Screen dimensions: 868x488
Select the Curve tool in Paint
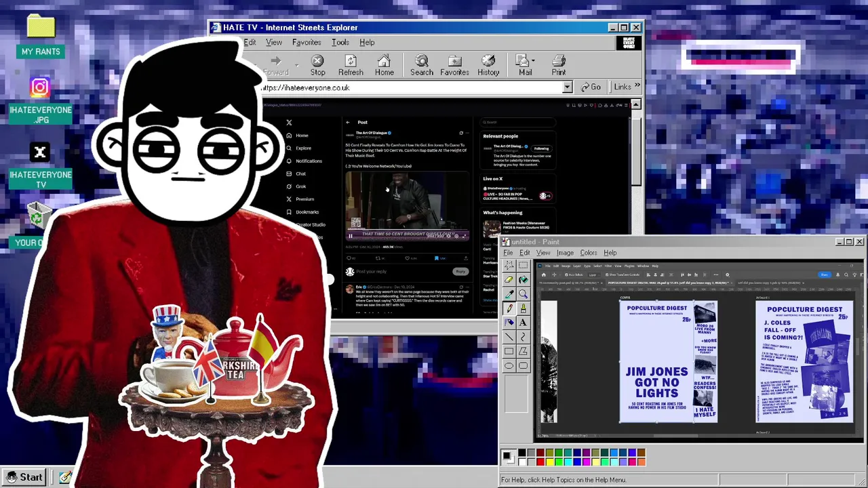523,337
